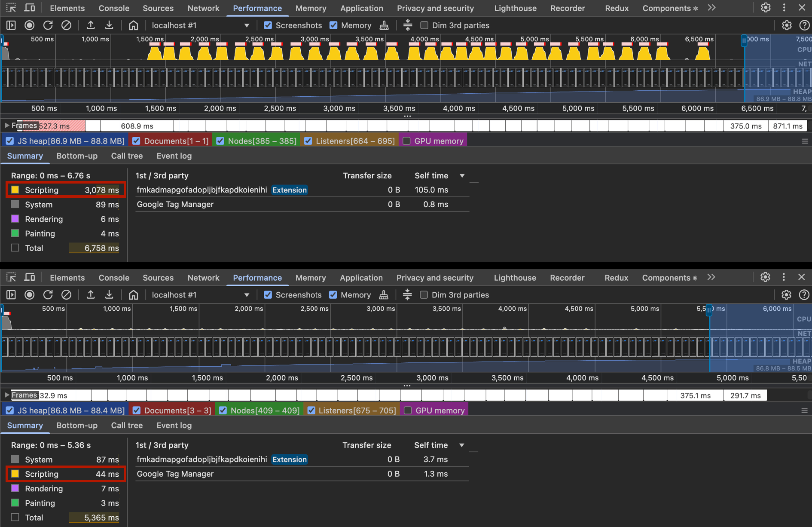The image size is (812, 527).
Task: Click the 871.1 ms frame in top Frames track
Action: pyautogui.click(x=787, y=126)
